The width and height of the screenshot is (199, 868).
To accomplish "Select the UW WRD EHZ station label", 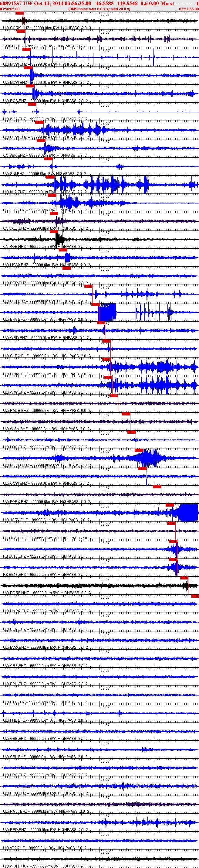I will pyautogui.click(x=46, y=337).
